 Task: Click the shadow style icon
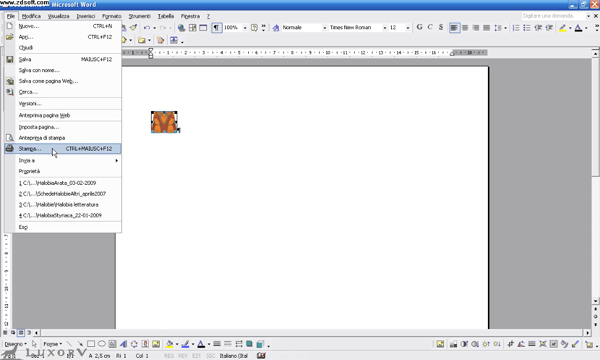[249, 344]
